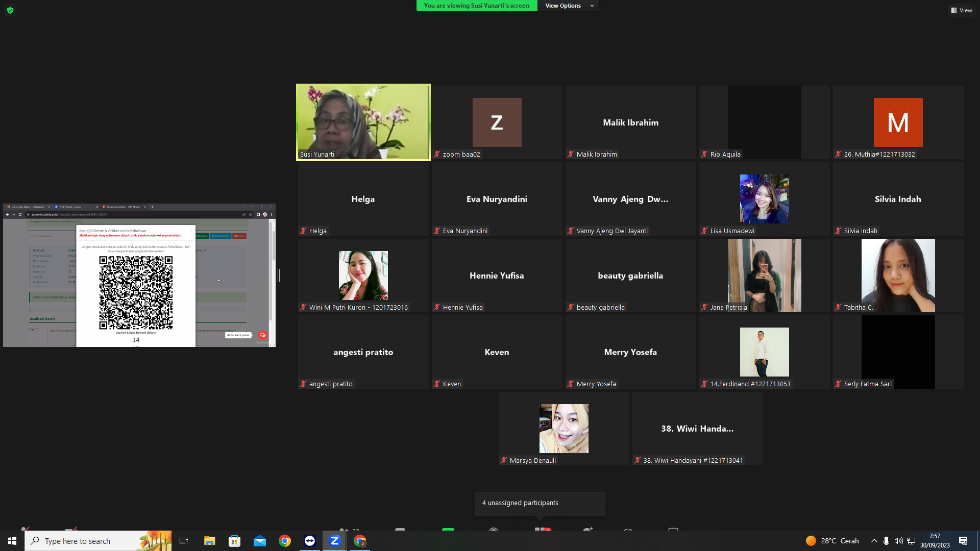Open a new tab in the shared browser
980x551 pixels.
(x=152, y=207)
